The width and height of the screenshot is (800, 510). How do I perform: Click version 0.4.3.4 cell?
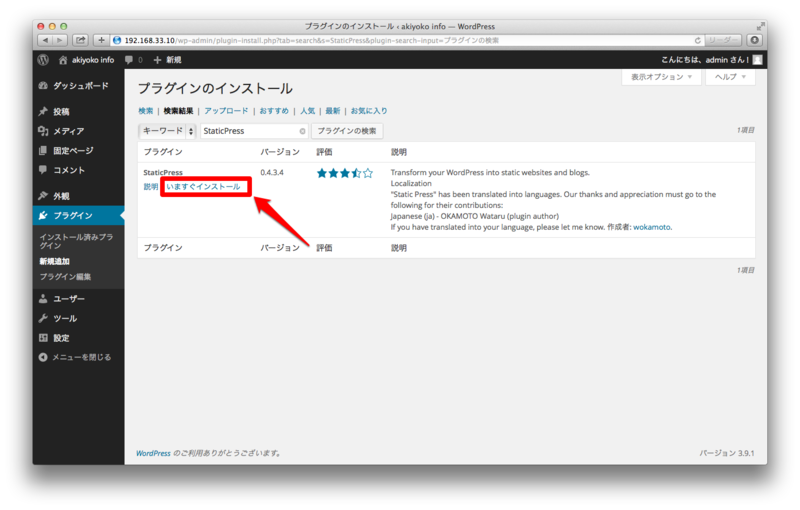tap(272, 172)
